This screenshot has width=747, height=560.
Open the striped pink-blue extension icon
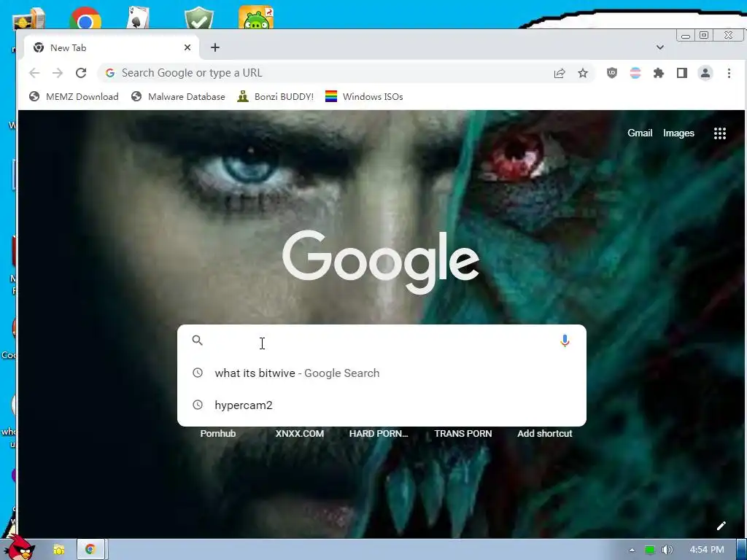click(635, 73)
